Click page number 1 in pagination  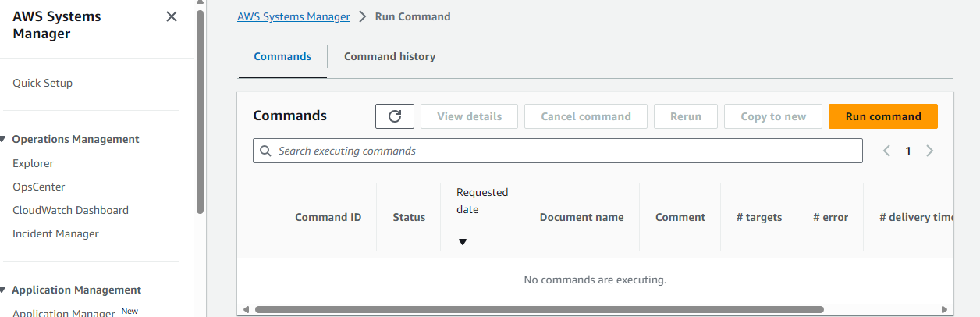(908, 151)
